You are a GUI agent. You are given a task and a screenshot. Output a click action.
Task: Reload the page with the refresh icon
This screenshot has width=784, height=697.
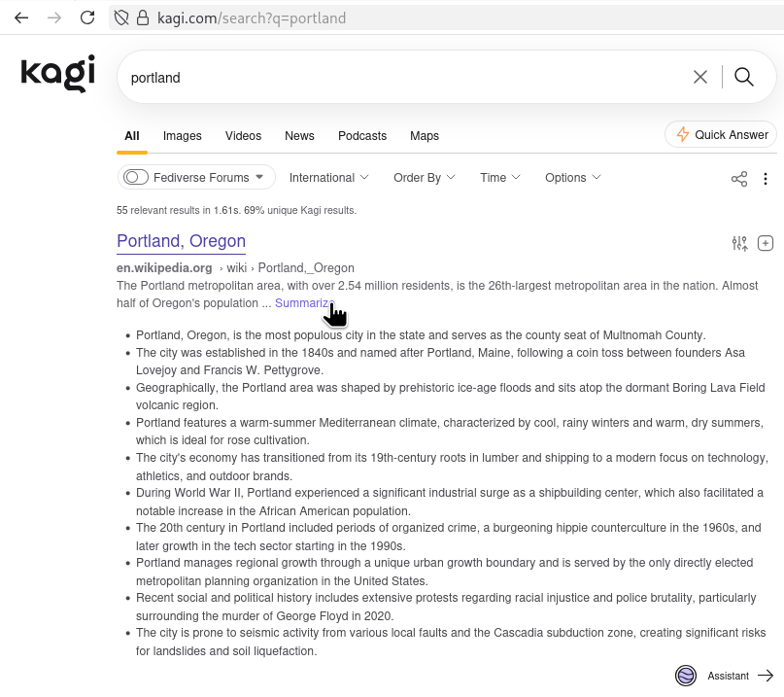[87, 18]
